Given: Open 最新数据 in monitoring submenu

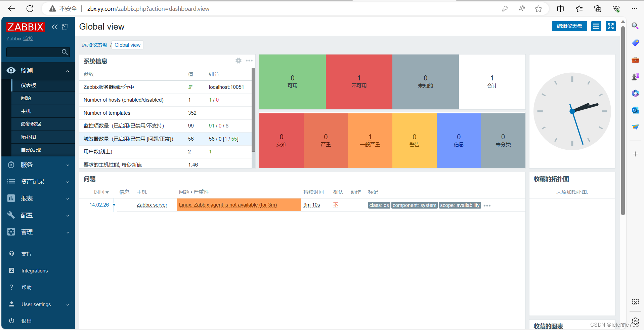Looking at the screenshot, I should (43, 124).
